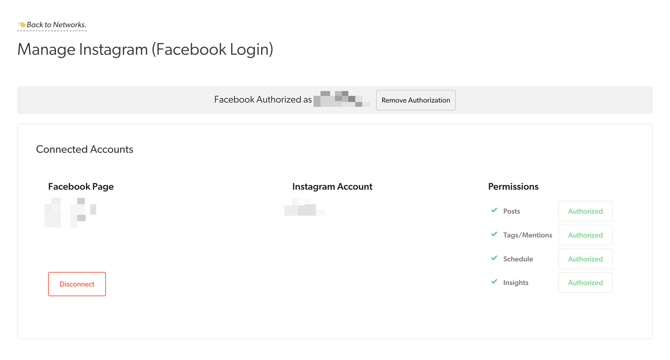Viewport: 670px width, 360px height.
Task: Select the Tags/Mentions permission label
Action: [528, 235]
